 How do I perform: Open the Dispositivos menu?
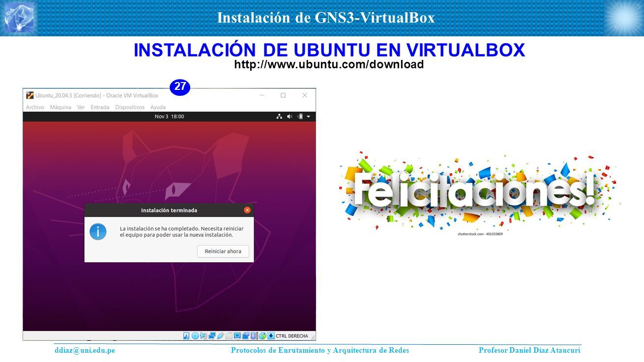(x=130, y=107)
